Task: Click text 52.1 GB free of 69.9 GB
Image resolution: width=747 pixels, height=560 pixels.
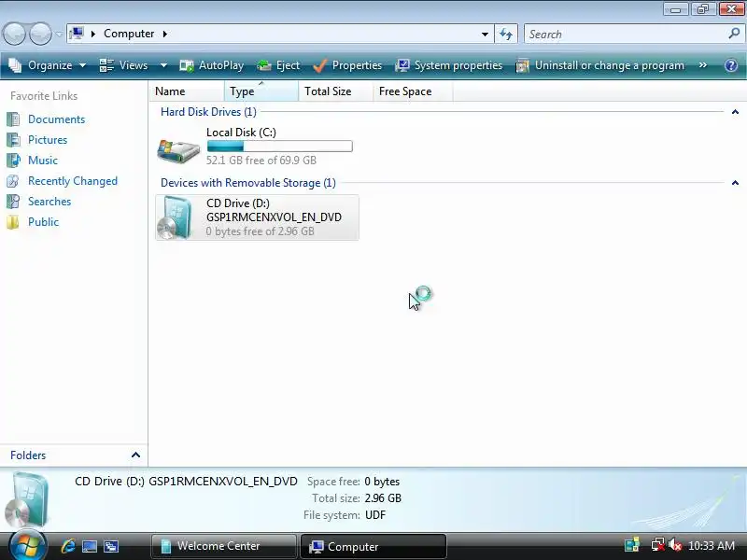Action: (x=261, y=160)
